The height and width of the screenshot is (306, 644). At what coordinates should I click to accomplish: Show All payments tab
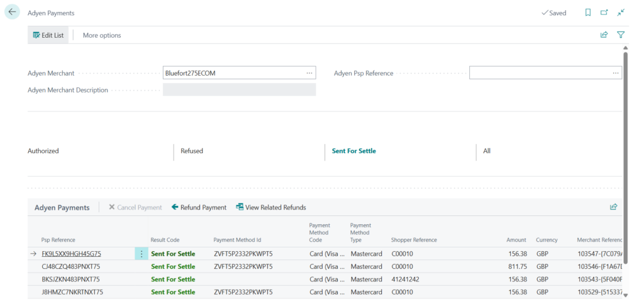click(x=487, y=151)
